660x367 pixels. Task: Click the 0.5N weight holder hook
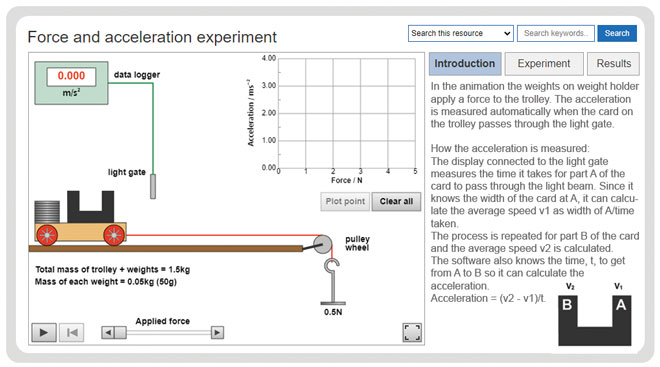(332, 281)
